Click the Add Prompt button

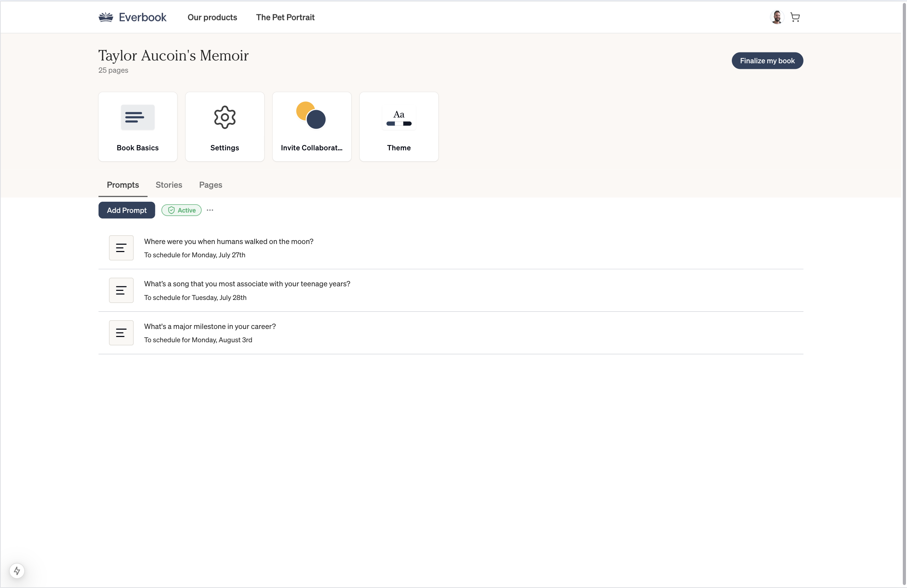coord(127,210)
